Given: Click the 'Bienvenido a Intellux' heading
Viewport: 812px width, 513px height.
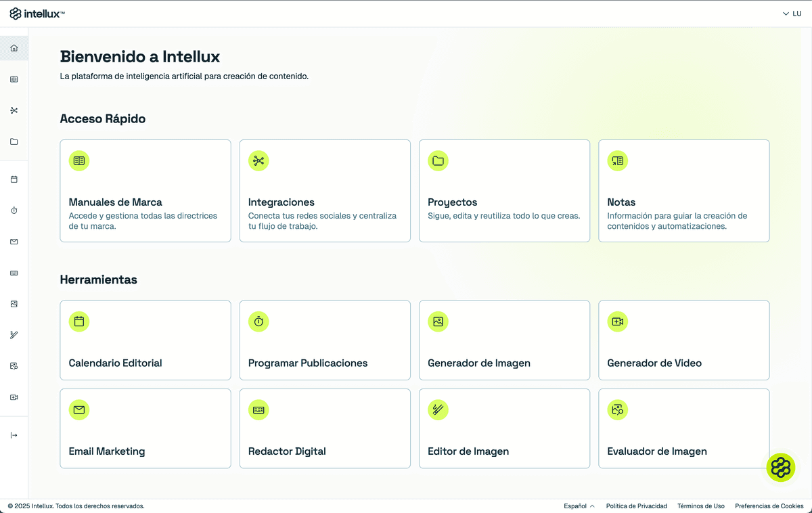Looking at the screenshot, I should pyautogui.click(x=140, y=56).
